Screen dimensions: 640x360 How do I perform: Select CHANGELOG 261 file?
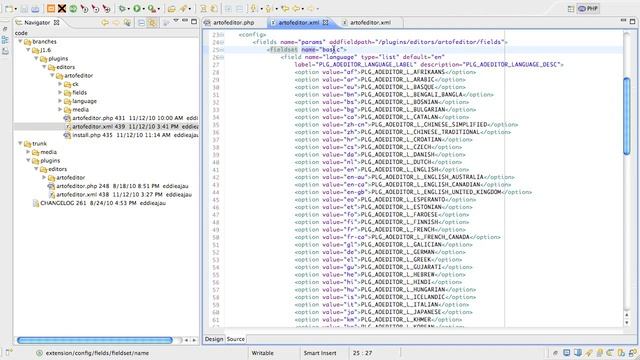99,203
